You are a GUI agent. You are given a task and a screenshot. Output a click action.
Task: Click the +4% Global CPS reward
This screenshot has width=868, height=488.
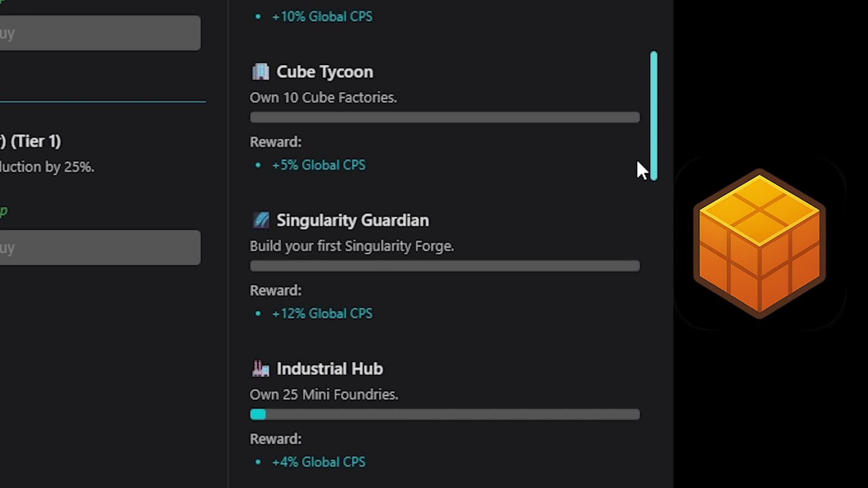318,462
